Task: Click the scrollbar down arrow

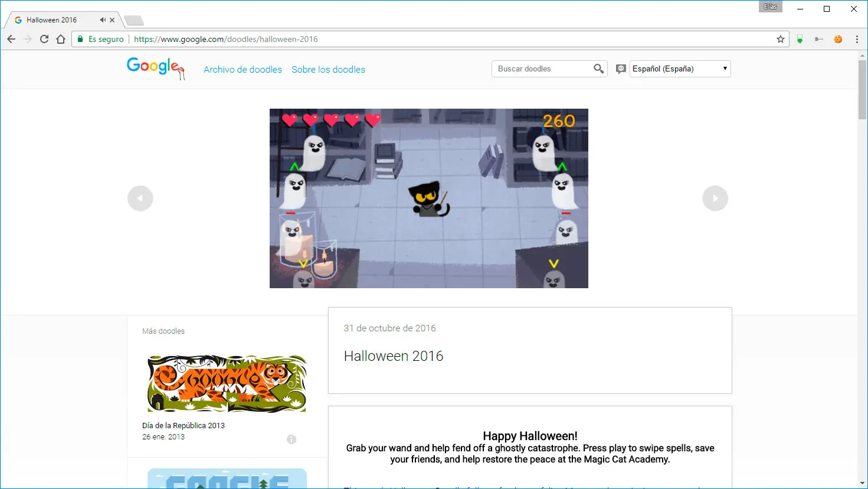Action: (863, 484)
